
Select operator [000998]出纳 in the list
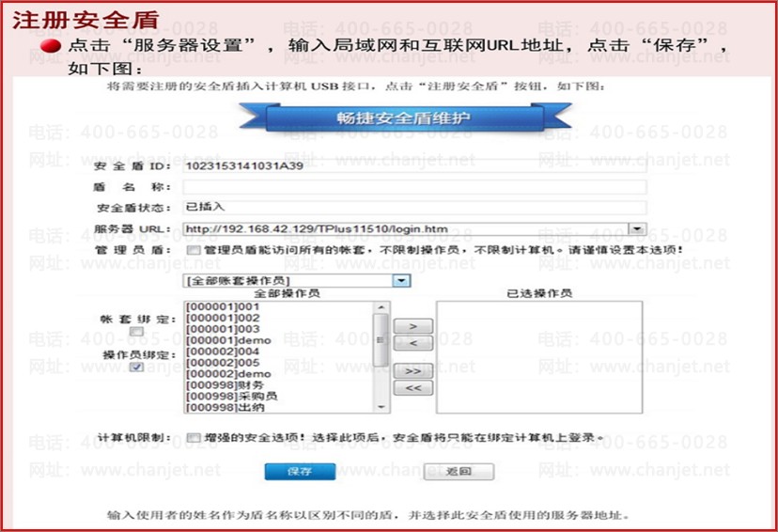pyautogui.click(x=226, y=407)
